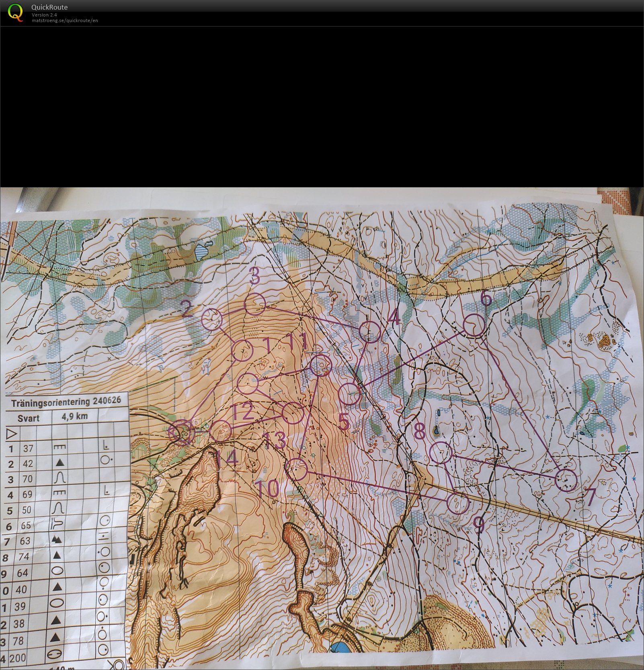Click the QuickRoute title text
644x670 pixels.
point(49,7)
